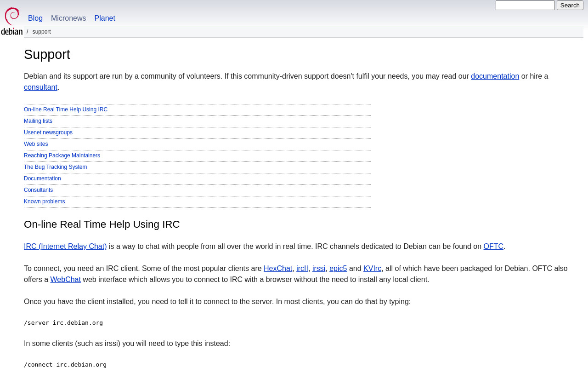The width and height of the screenshot is (588, 368).
Task: Open the WebChat link
Action: 65,280
